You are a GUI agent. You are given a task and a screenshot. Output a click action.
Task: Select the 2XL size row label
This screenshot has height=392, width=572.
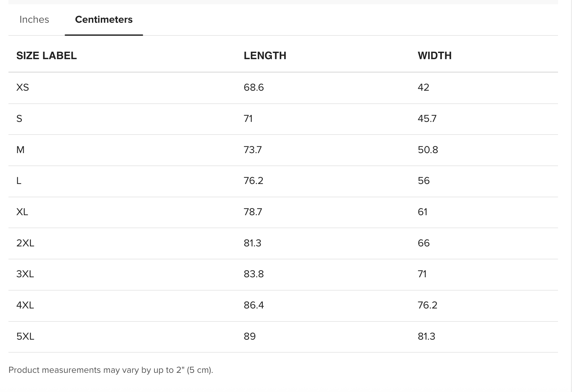25,243
